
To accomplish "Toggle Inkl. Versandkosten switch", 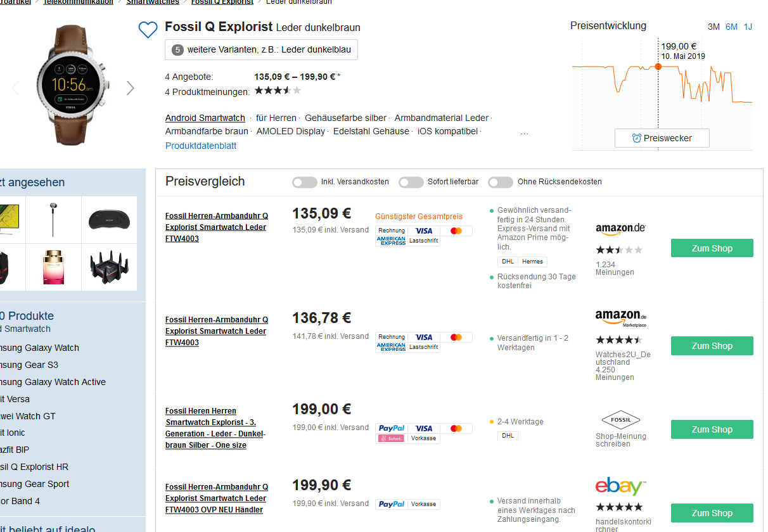I will click(305, 182).
